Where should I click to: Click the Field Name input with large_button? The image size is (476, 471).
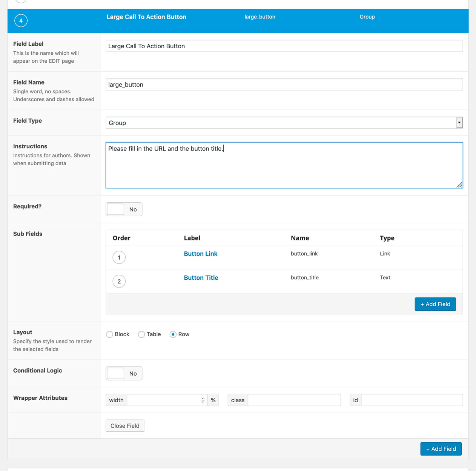[284, 85]
